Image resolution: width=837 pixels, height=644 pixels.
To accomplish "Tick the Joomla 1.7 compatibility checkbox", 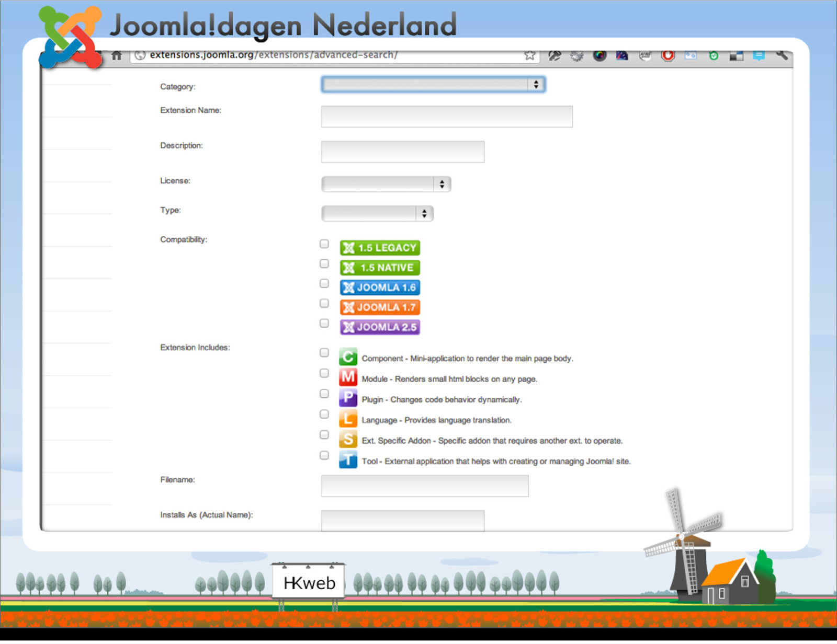I will point(324,303).
